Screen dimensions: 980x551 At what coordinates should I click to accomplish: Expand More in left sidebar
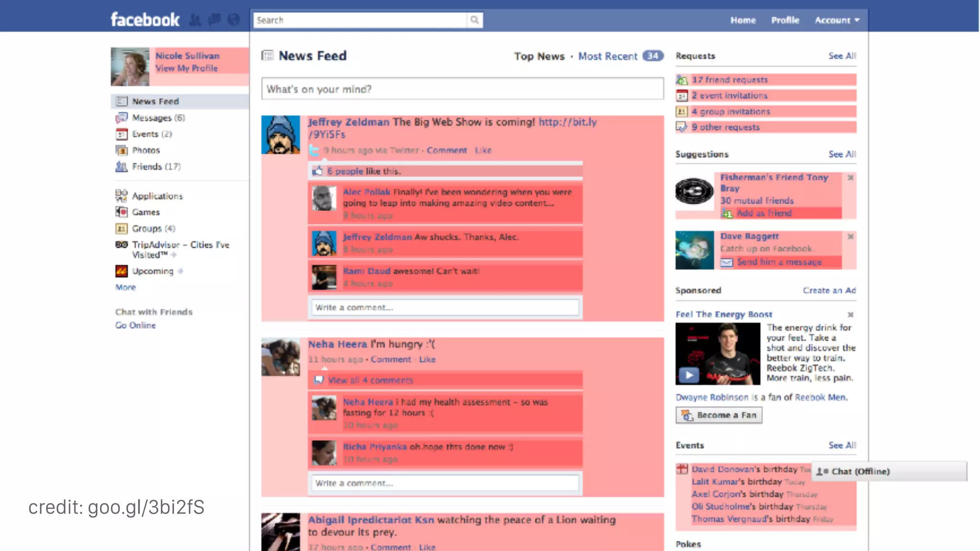click(125, 287)
